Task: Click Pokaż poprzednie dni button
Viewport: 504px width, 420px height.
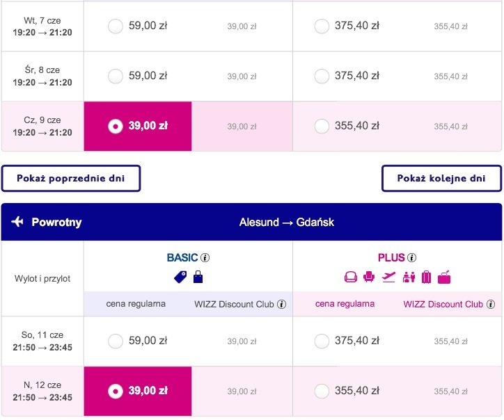Action: [71, 179]
